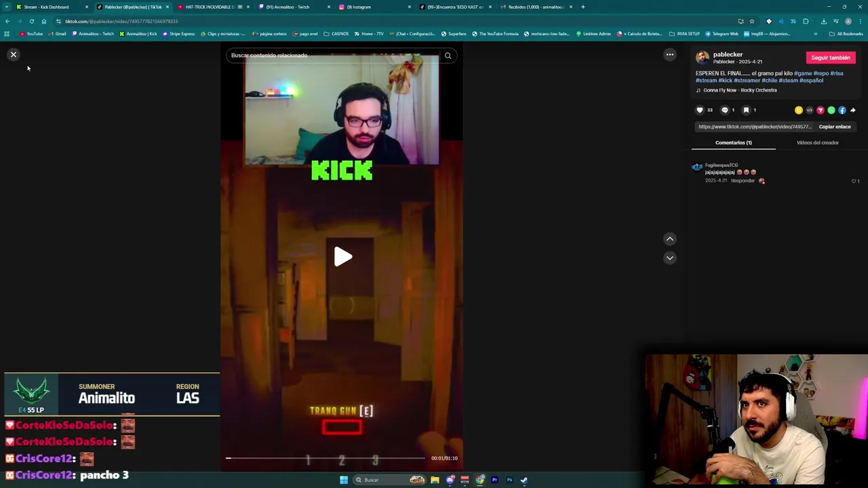868x488 pixels.
Task: Open more share options arrow
Action: coord(853,110)
